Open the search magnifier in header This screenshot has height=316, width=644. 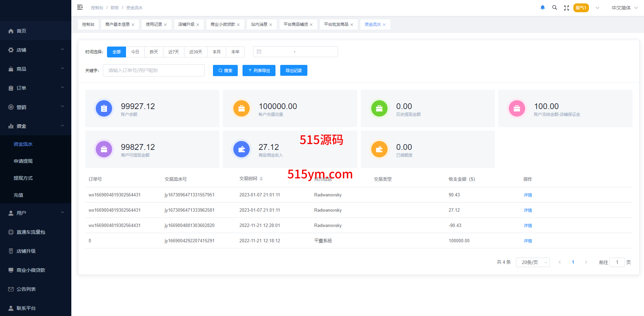(554, 7)
